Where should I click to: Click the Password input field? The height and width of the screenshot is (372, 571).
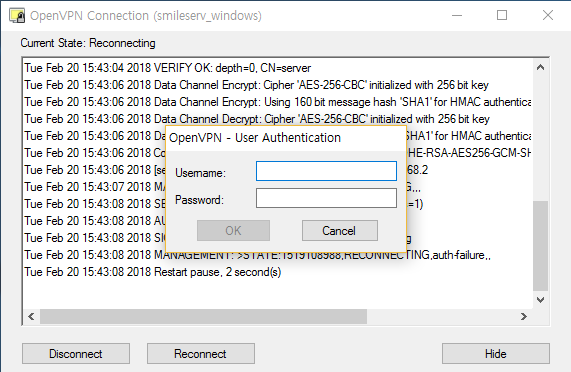click(326, 198)
